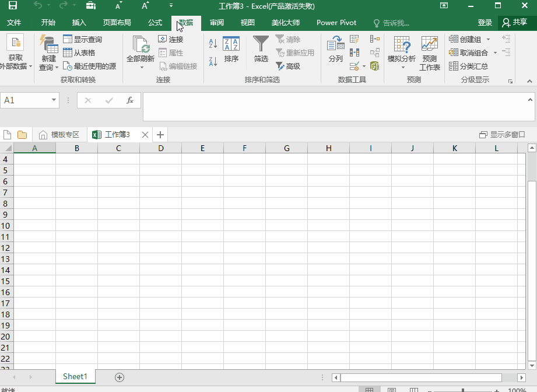This screenshot has width=537, height=392.
Task: Click the Manage Data Model green icon
Action: [375, 66]
